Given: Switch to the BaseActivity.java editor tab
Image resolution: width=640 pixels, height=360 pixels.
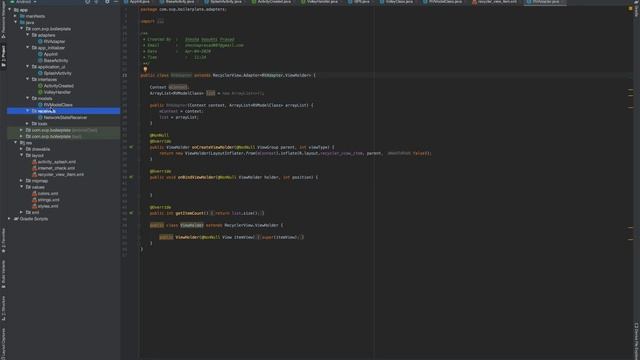Looking at the screenshot, I should point(177,2).
